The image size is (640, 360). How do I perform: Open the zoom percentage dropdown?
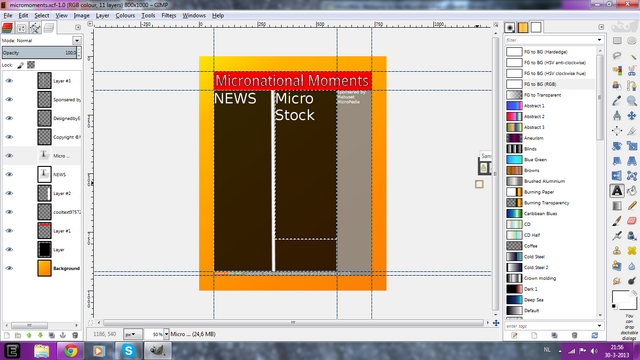[166, 334]
